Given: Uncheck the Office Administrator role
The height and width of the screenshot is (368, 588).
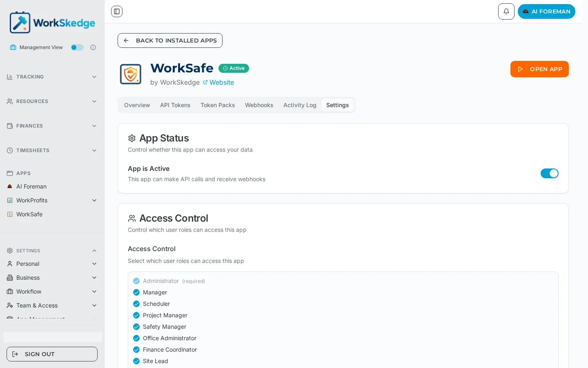Looking at the screenshot, I should coord(136,338).
